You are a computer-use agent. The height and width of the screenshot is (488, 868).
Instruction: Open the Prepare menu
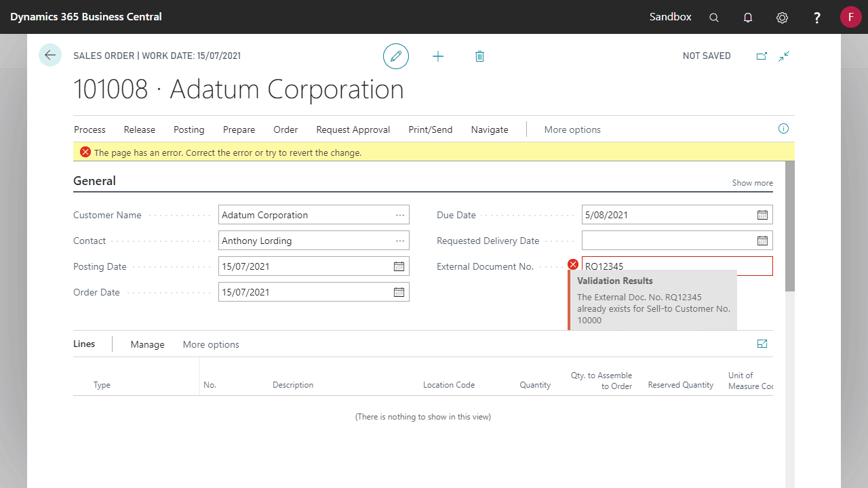click(239, 129)
